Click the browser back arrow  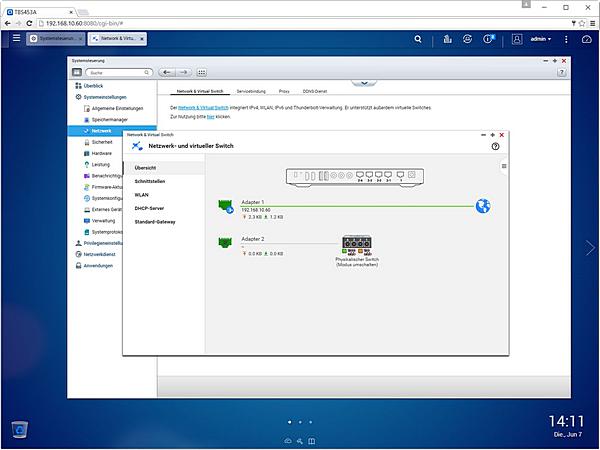coord(8,23)
